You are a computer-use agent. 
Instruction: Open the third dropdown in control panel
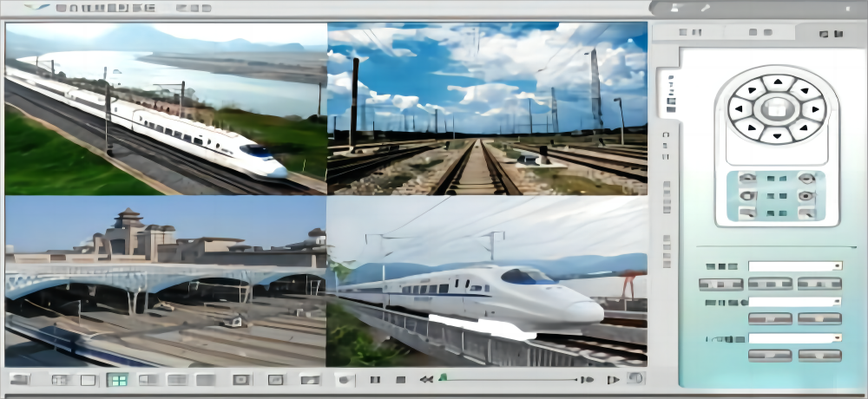(x=795, y=338)
